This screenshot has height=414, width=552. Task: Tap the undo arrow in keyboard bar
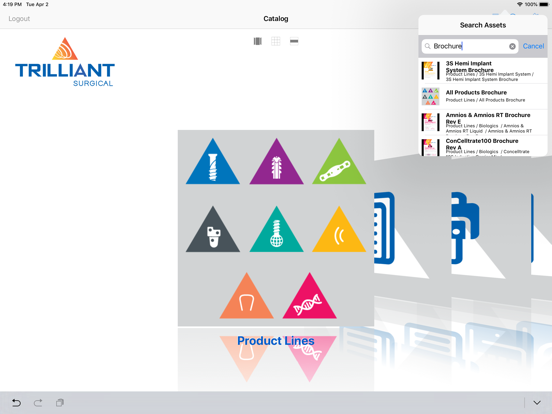point(16,402)
